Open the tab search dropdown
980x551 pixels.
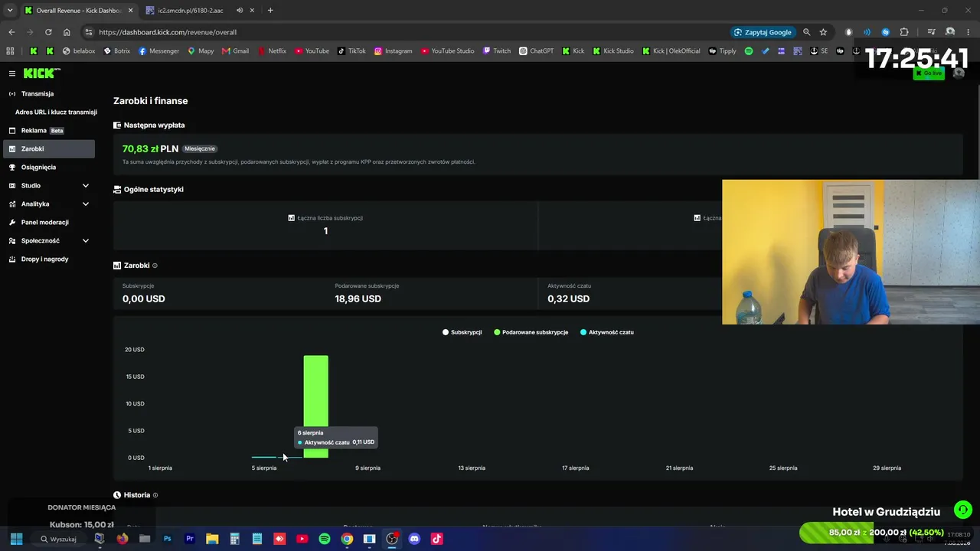pos(10,11)
